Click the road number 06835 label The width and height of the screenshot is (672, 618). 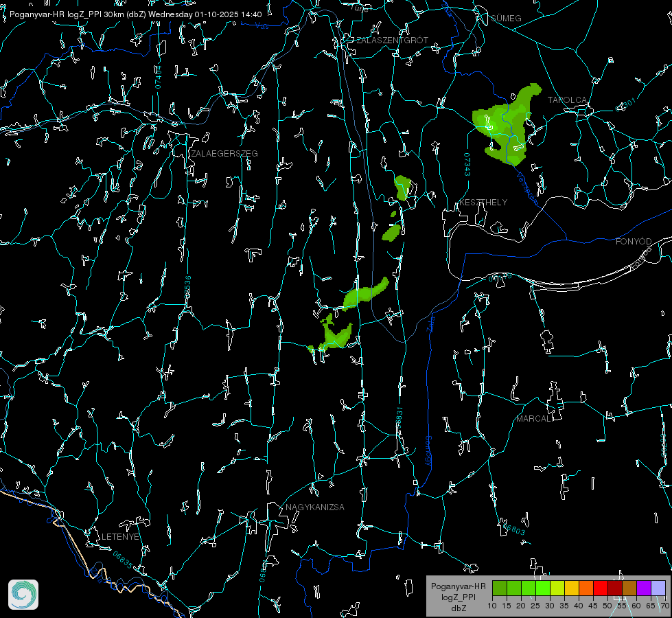click(x=123, y=560)
